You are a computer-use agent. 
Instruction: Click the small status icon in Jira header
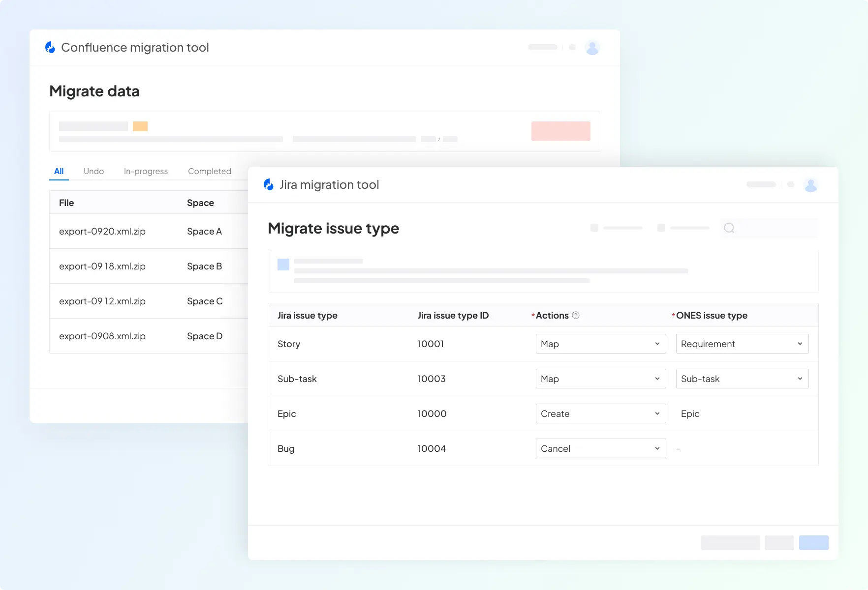pos(791,184)
